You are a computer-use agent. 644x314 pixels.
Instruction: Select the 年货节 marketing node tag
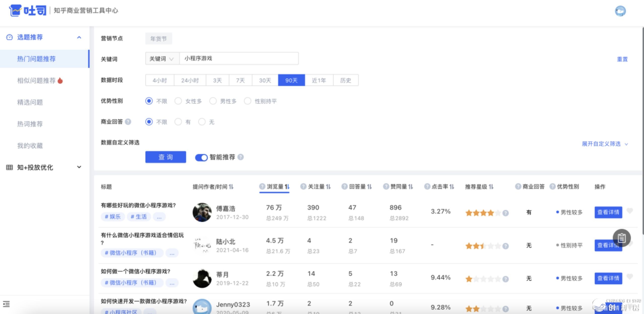[158, 38]
